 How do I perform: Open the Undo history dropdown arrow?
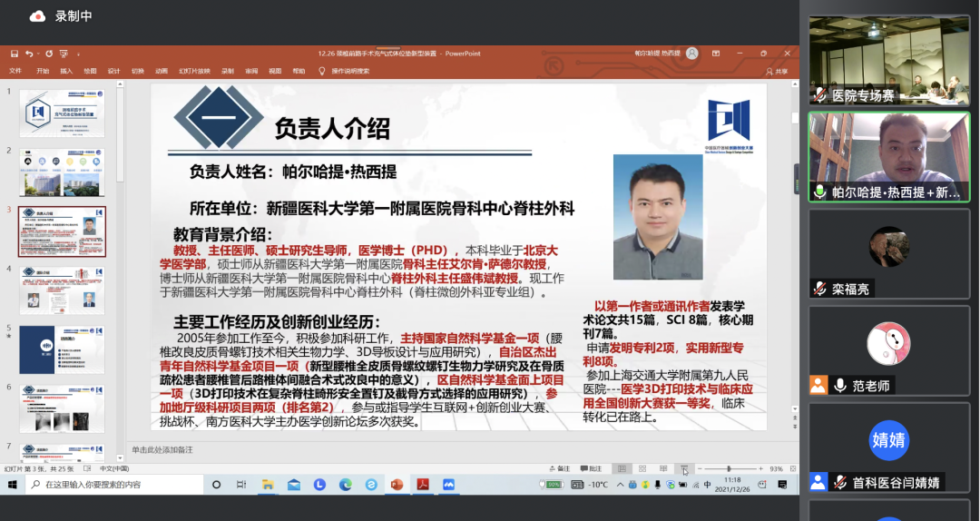[x=37, y=54]
